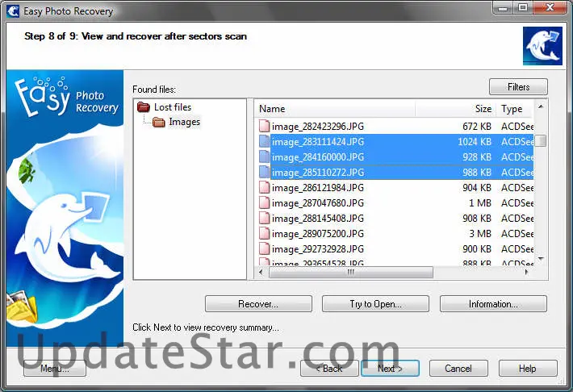The image size is (573, 392).
Task: Click the vertical scrollbar up arrow
Action: tap(541, 106)
